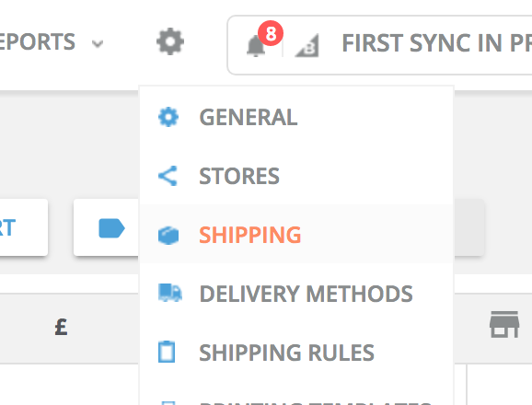Screen dimensions: 532x405
Task: Open the settings gear icon
Action: pos(170,41)
